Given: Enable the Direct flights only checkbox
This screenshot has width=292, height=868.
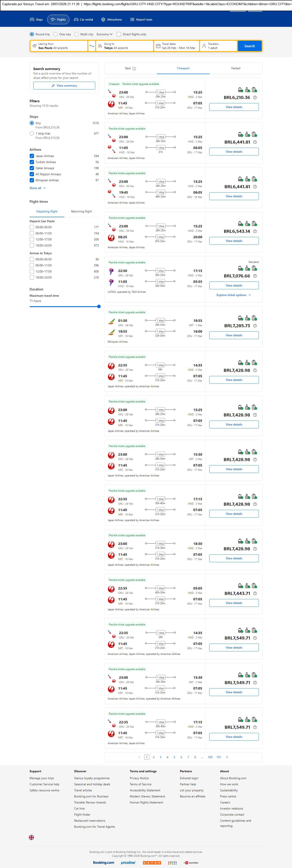Looking at the screenshot, I should pos(119,34).
